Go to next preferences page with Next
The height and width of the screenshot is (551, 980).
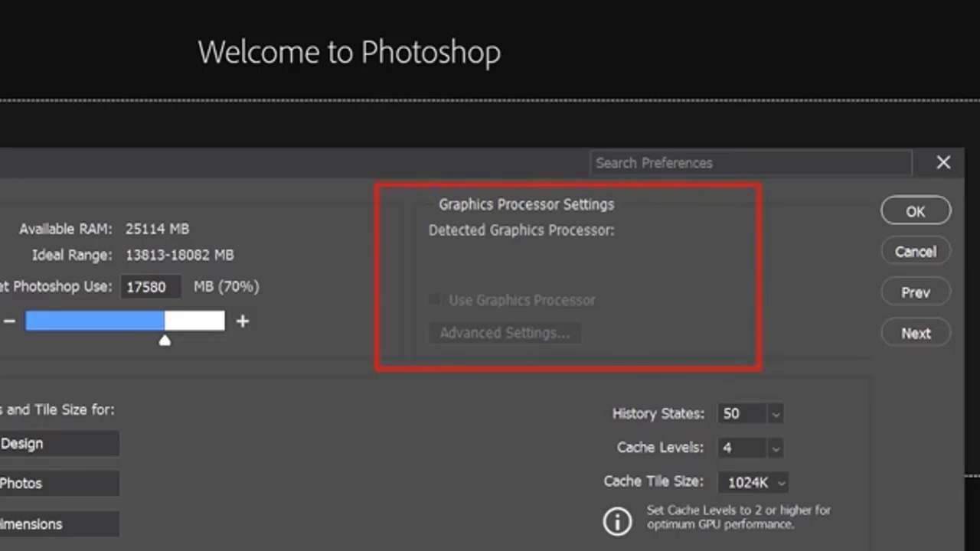click(916, 333)
